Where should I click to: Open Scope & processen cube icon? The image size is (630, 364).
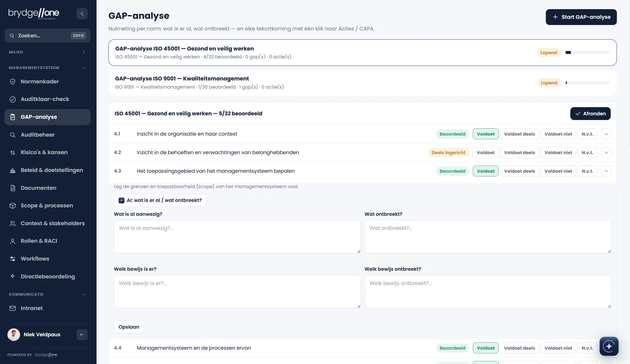pos(12,206)
